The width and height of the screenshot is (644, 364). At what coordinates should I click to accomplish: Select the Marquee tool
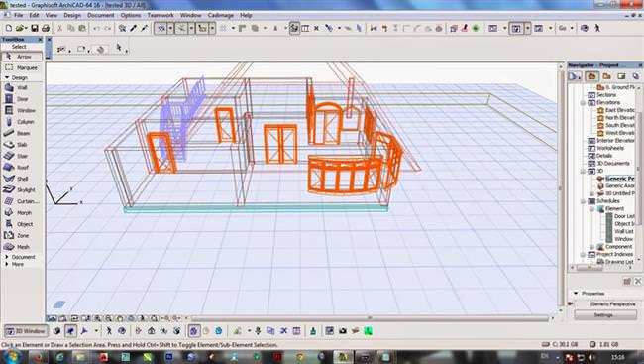[x=22, y=67]
